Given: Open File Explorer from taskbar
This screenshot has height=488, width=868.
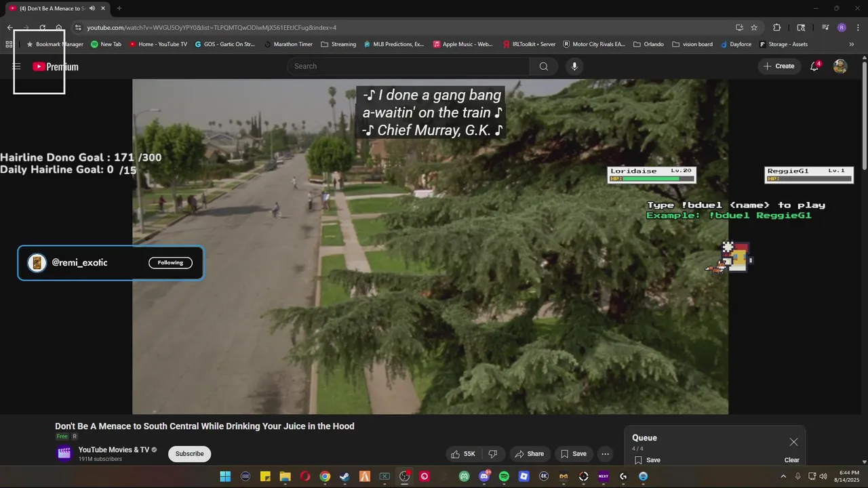Looking at the screenshot, I should pos(285,476).
